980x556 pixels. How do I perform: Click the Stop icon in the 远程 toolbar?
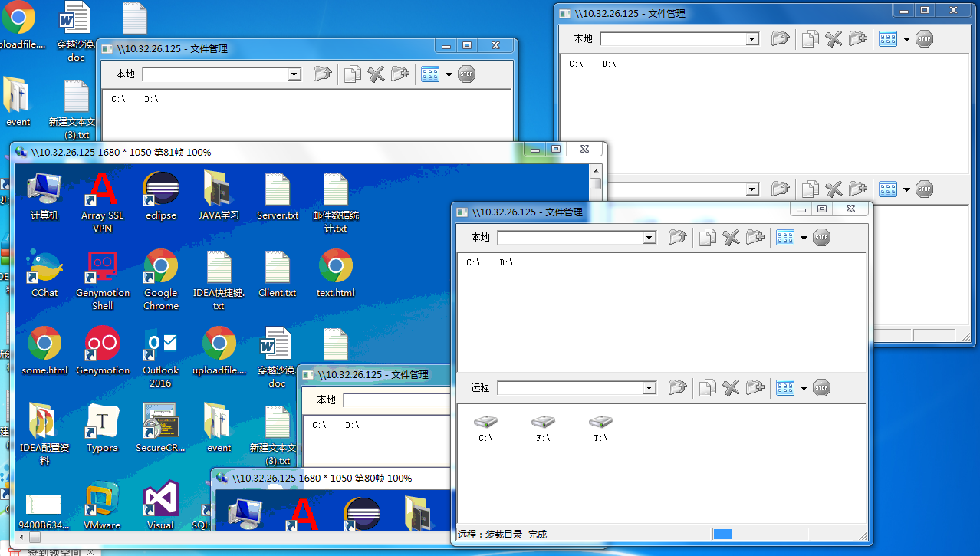[x=821, y=388]
